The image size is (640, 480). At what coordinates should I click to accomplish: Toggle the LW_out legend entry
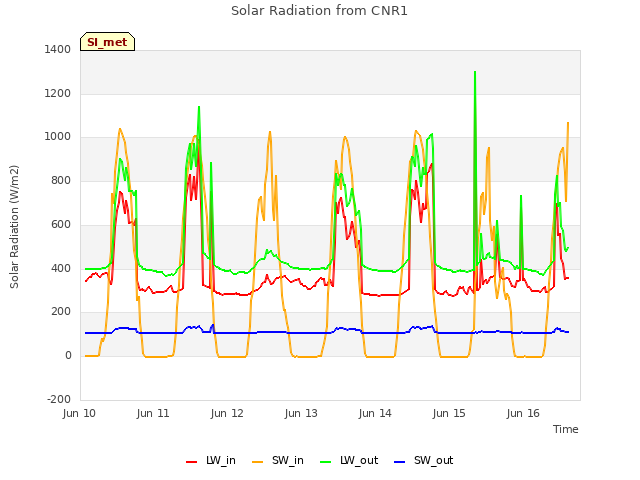click(x=349, y=460)
